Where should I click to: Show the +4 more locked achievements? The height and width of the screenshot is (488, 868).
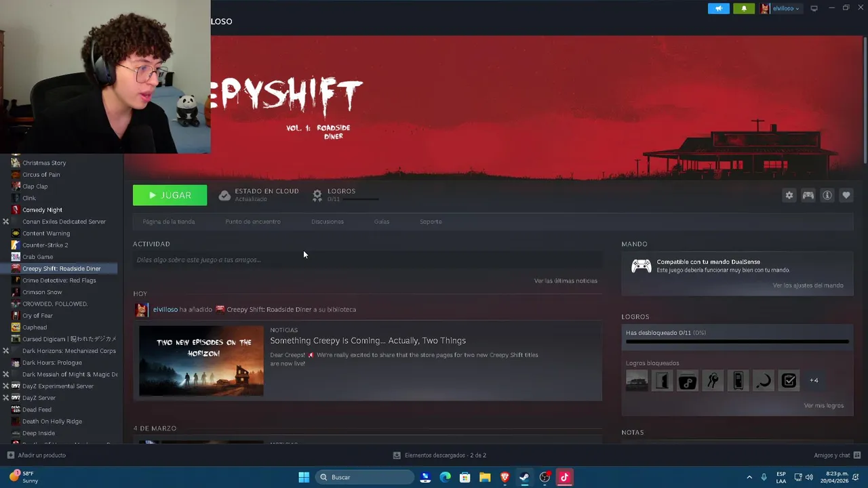coord(814,380)
